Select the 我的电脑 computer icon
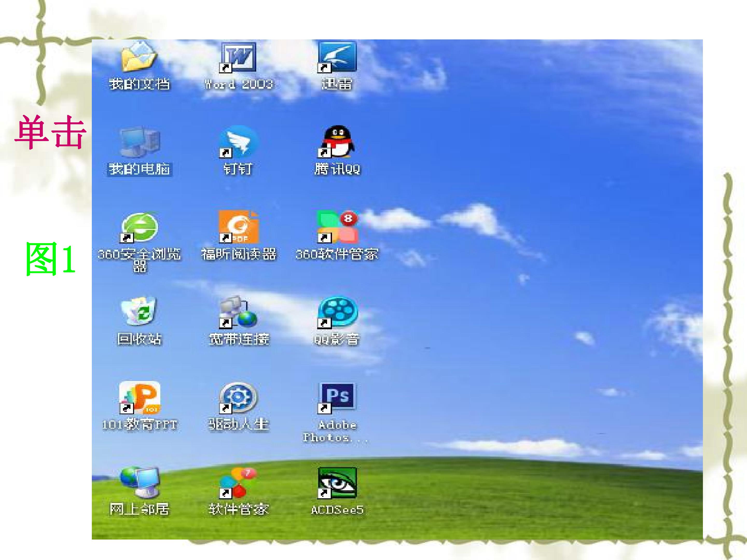The height and width of the screenshot is (560, 747). (x=140, y=142)
